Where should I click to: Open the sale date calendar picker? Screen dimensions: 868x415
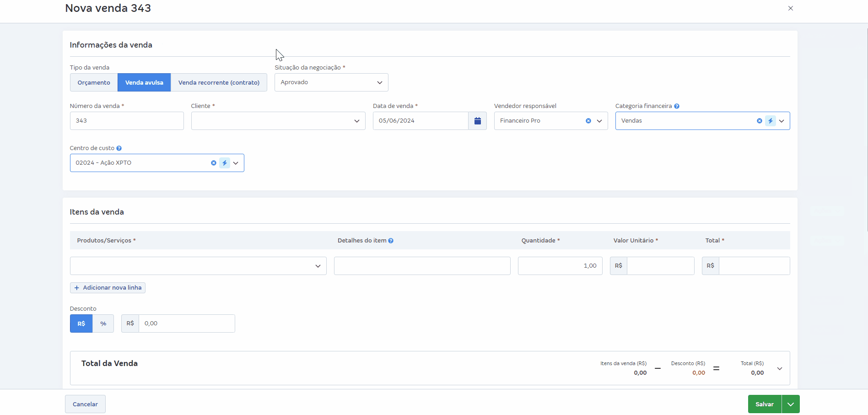[477, 121]
